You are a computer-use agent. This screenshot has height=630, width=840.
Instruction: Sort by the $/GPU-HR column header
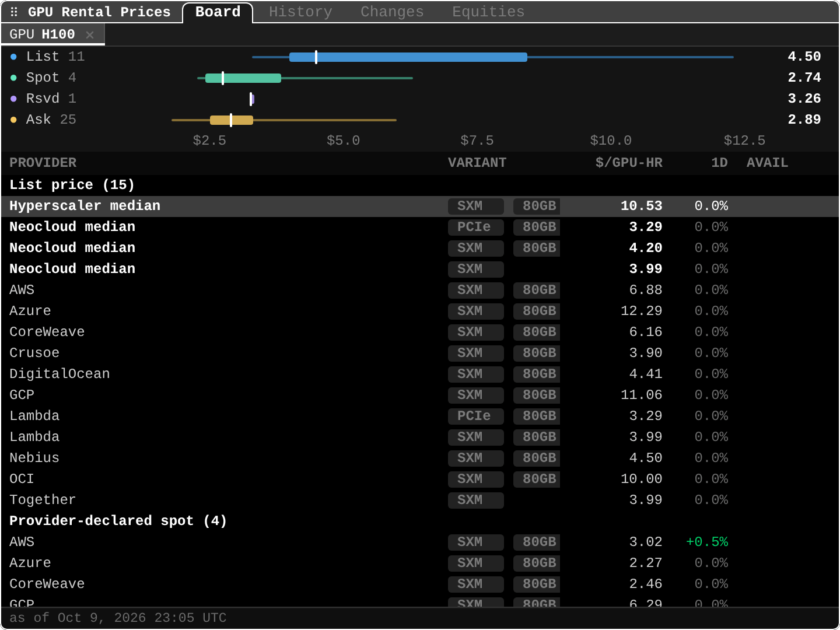coord(629,163)
